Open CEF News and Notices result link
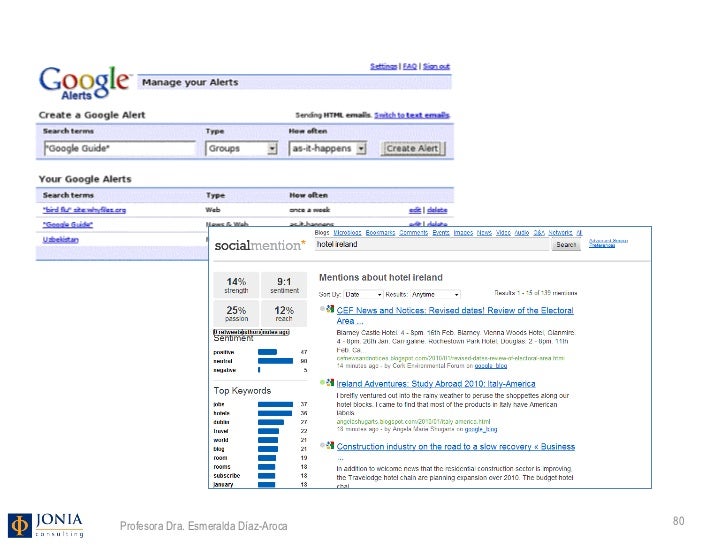Screen dimensions: 728x546 pyautogui.click(x=455, y=315)
